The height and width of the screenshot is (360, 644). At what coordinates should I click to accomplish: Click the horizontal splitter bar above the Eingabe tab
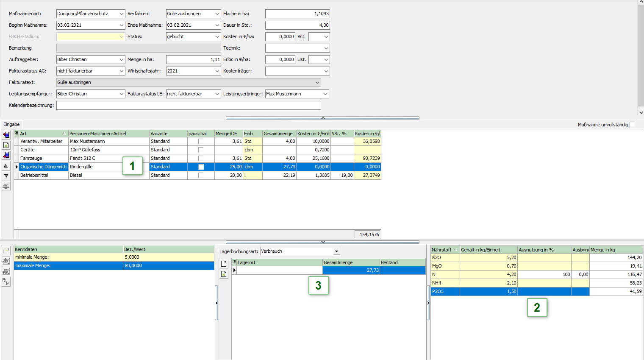[322, 118]
